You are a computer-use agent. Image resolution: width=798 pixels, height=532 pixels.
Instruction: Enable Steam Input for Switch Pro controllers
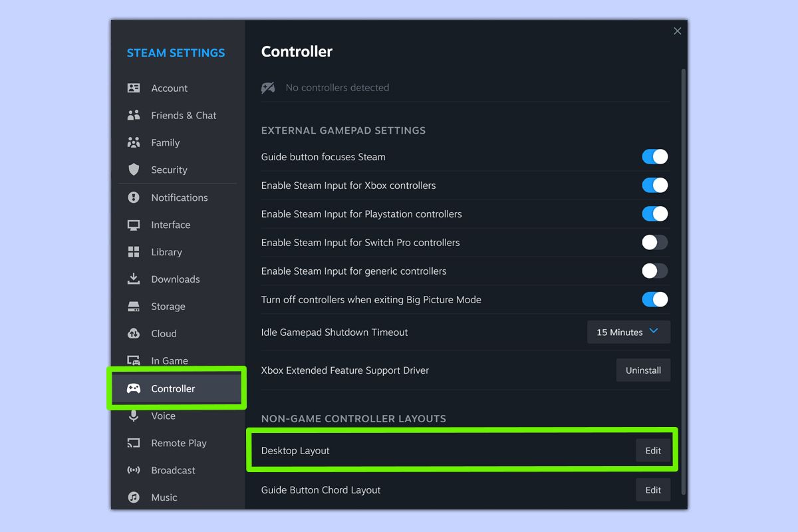click(x=654, y=242)
